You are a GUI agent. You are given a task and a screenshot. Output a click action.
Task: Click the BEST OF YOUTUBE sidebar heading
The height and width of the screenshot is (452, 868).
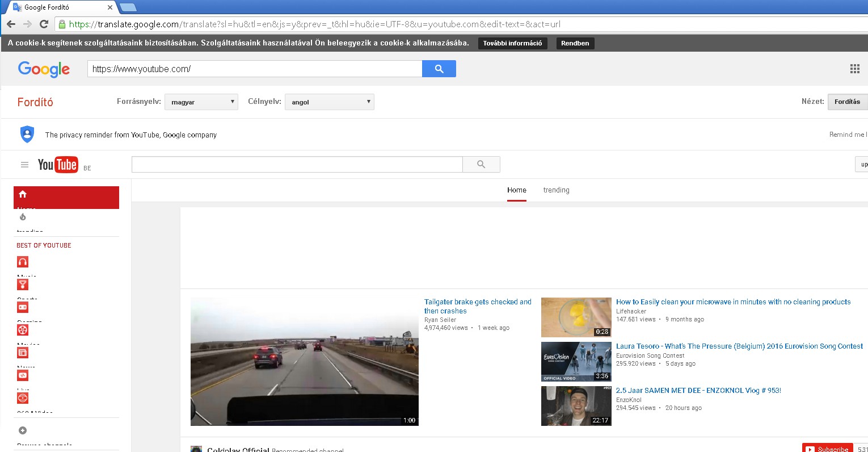pyautogui.click(x=44, y=245)
